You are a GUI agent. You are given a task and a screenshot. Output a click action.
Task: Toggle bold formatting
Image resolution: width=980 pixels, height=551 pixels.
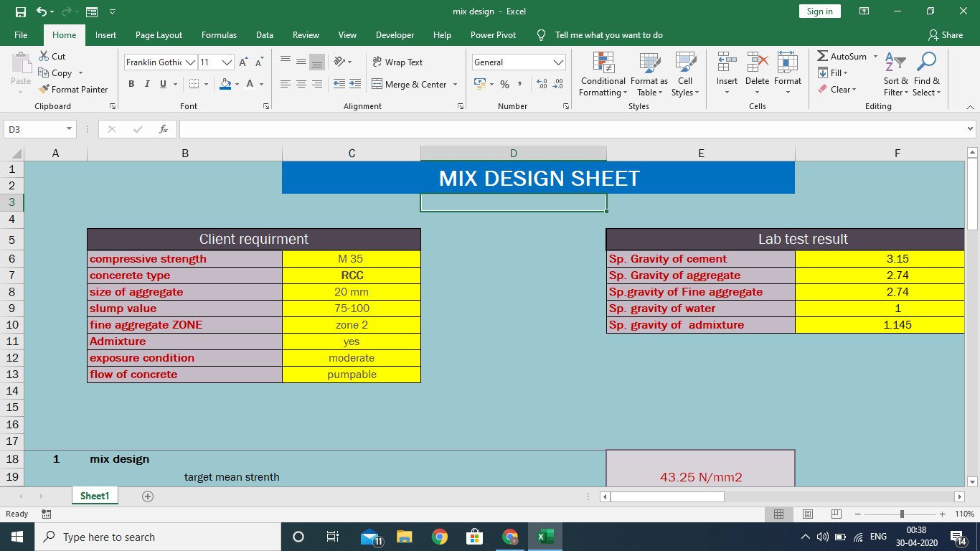(131, 84)
